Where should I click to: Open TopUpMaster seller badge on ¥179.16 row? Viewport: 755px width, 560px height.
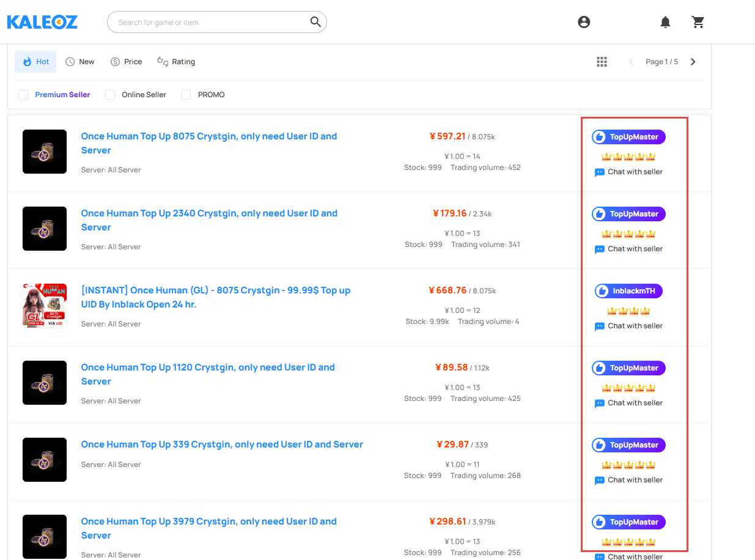point(628,214)
